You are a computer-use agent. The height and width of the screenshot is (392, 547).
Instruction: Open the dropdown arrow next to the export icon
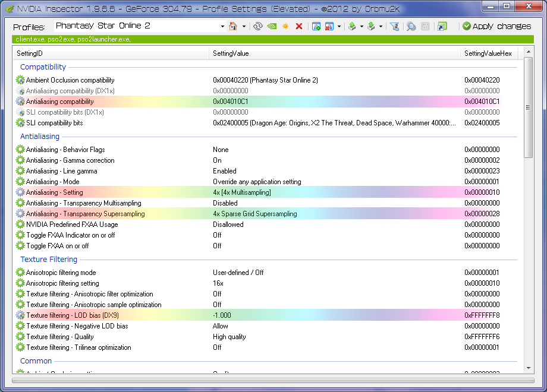[361, 26]
